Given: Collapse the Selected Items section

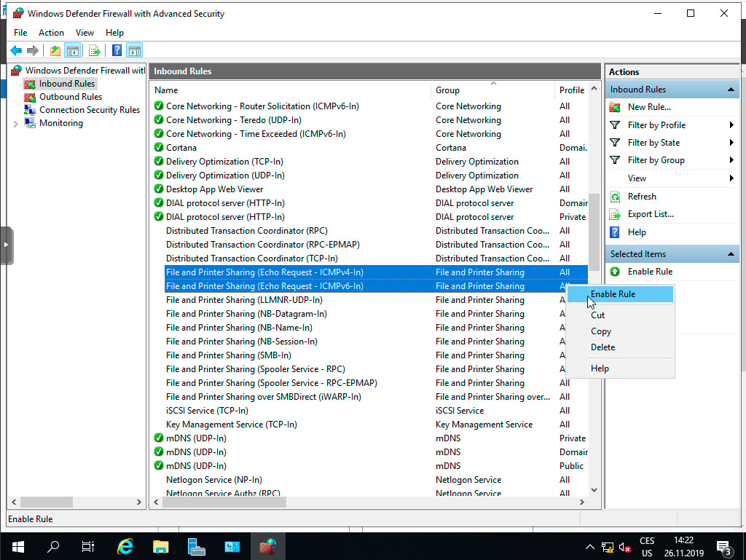Looking at the screenshot, I should 731,253.
